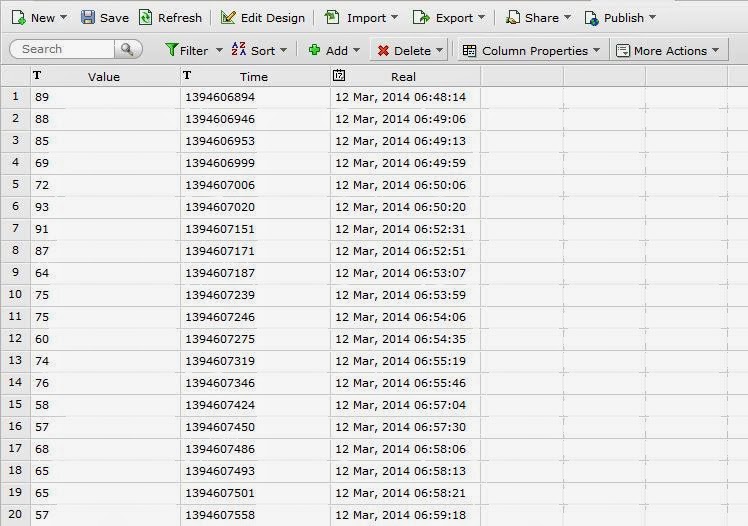The width and height of the screenshot is (748, 526).
Task: Click the search magnifier icon
Action: click(127, 49)
